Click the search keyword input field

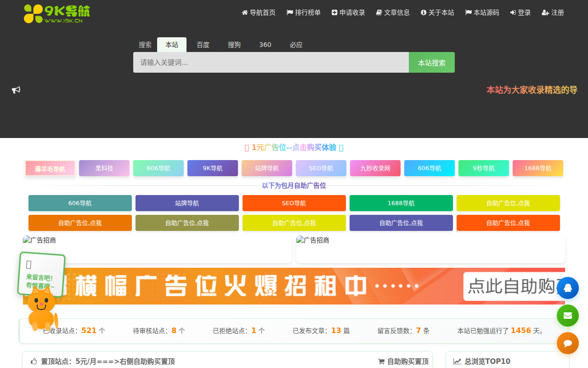coord(271,62)
